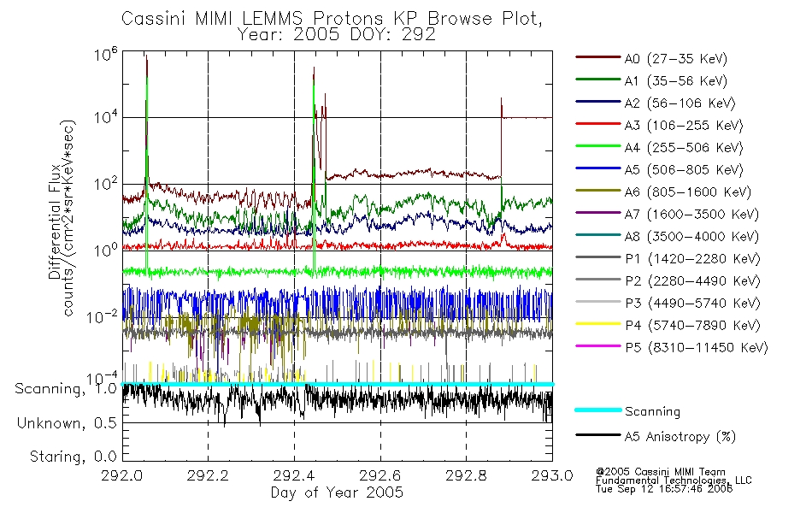Click the A1 (35-56 KeV) legend label
The width and height of the screenshot is (812, 513).
coord(676,81)
